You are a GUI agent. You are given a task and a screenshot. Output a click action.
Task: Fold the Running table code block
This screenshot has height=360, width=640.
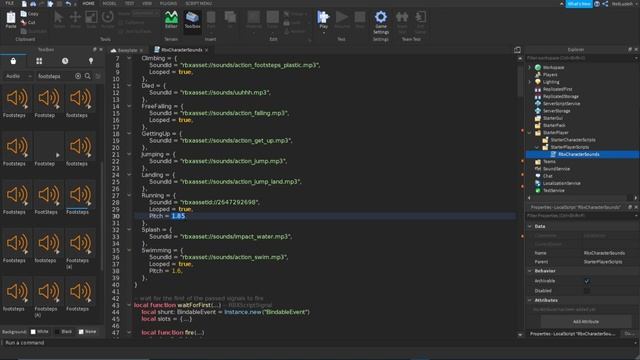point(129,196)
